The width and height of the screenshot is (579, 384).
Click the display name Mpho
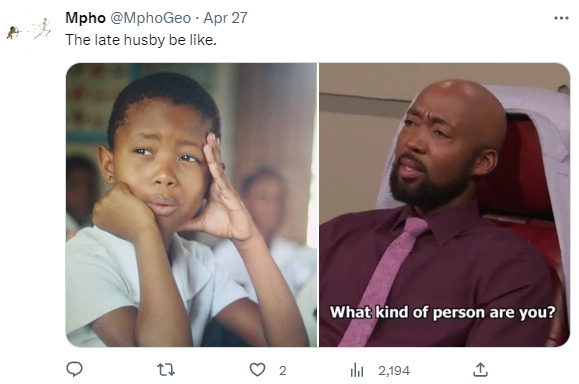[85, 18]
